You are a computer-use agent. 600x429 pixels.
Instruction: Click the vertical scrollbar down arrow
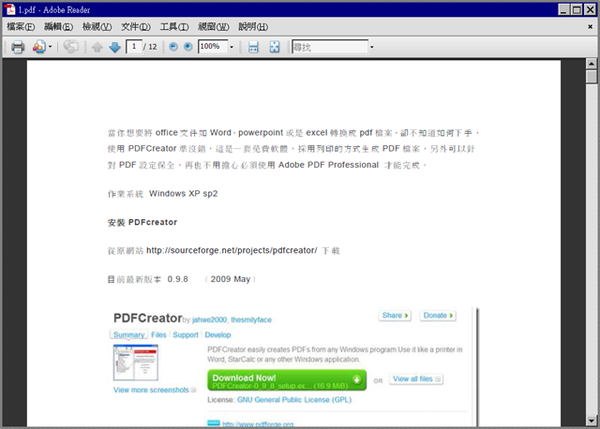click(x=591, y=421)
